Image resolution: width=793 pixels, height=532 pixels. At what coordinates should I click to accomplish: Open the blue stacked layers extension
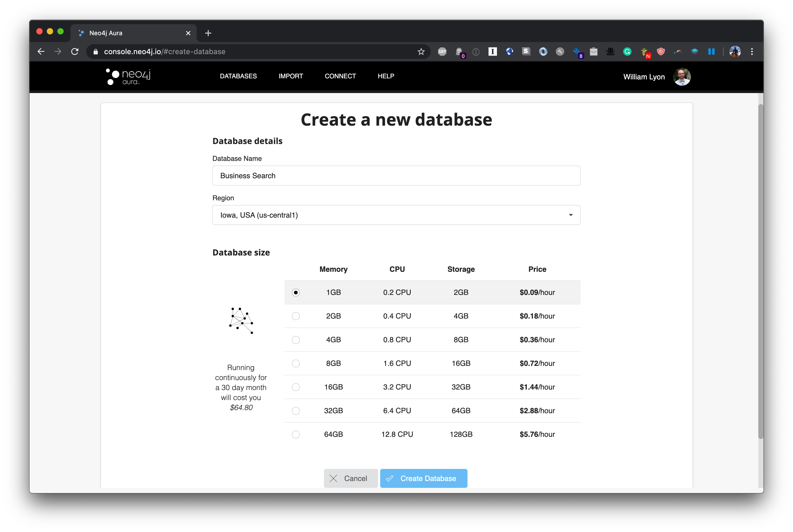click(695, 52)
